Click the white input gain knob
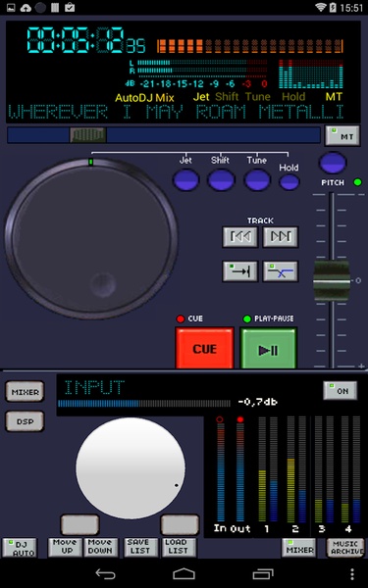The width and height of the screenshot is (368, 588). (x=131, y=468)
